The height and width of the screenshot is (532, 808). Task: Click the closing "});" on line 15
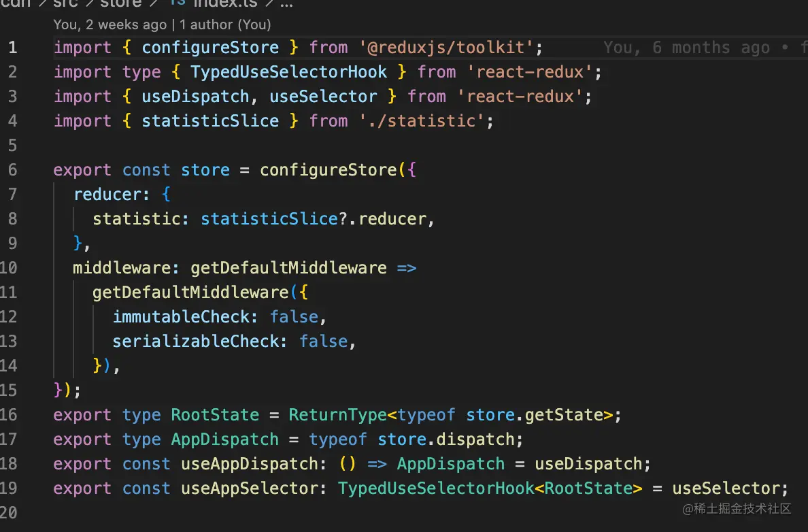pos(67,390)
